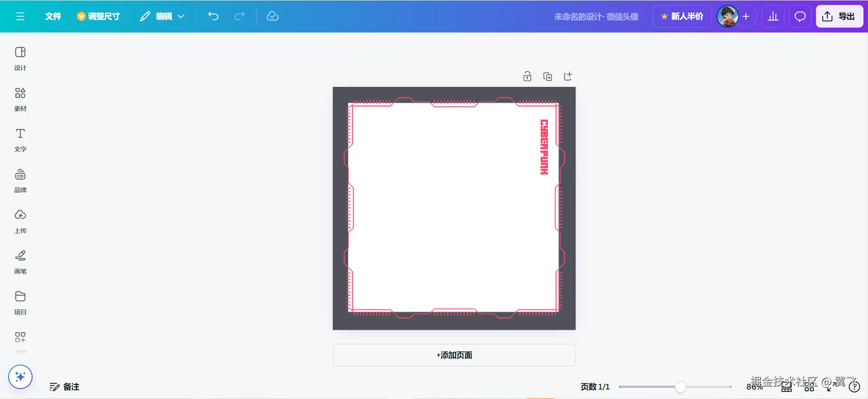Click the 新人半价 offer button
This screenshot has height=399, width=868.
pos(682,16)
